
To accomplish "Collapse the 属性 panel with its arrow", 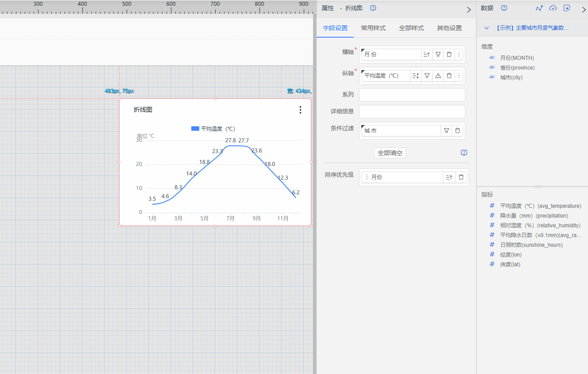I will pos(469,9).
